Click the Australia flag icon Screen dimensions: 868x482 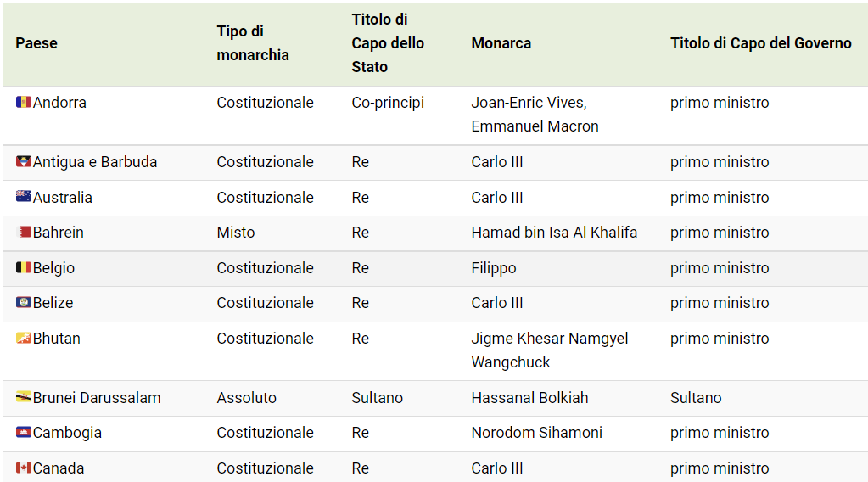(24, 198)
